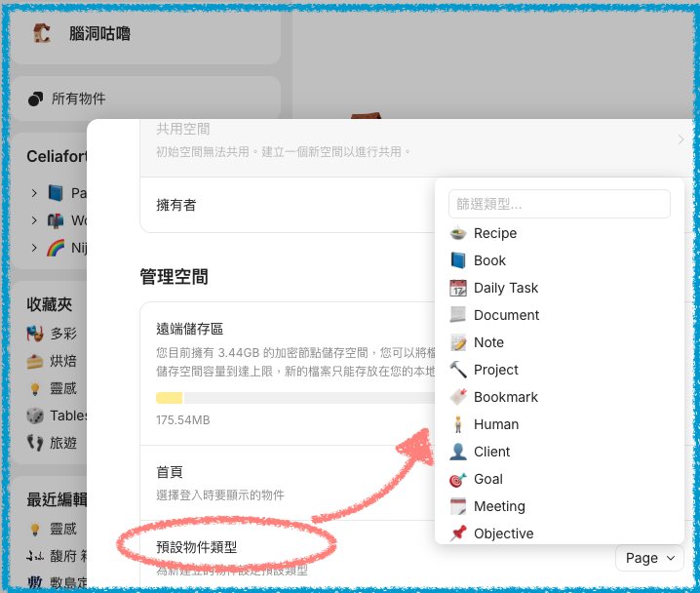This screenshot has height=593, width=700.
Task: Click the Daily Task calendar icon
Action: (458, 288)
